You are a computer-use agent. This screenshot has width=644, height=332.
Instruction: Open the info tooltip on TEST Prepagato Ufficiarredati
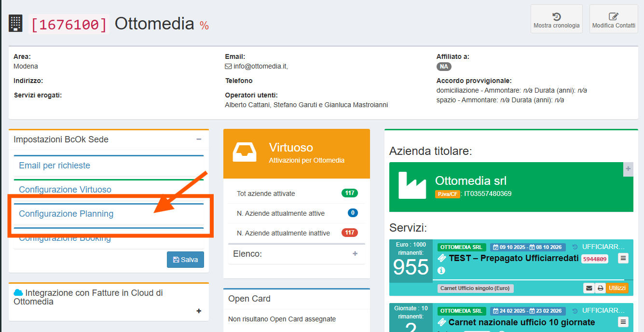pyautogui.click(x=440, y=271)
